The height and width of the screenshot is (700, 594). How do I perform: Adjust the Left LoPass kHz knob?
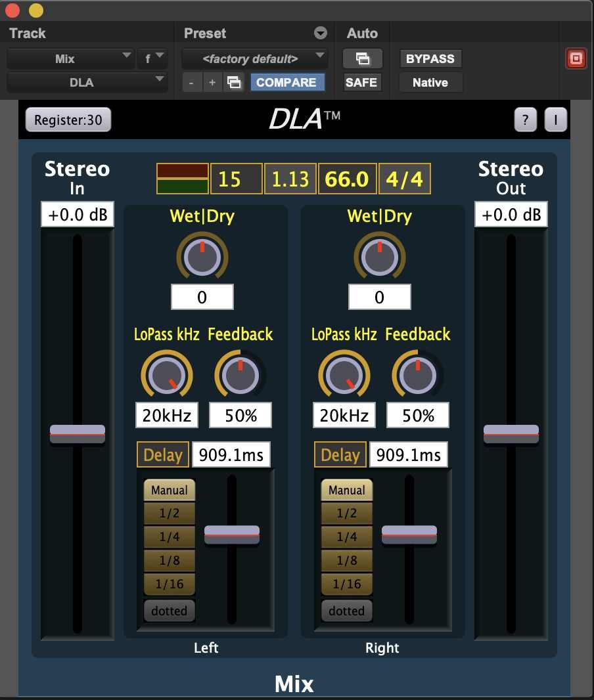click(x=167, y=374)
